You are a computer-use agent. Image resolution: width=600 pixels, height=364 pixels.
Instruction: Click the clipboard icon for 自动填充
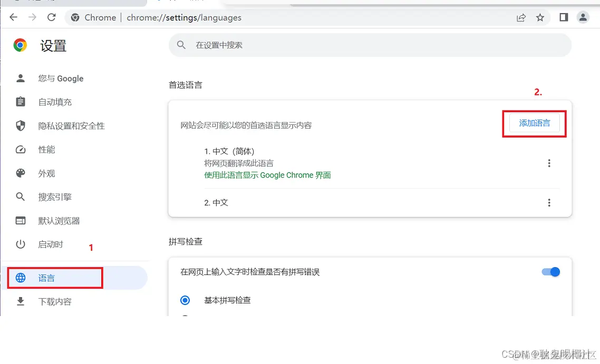[21, 102]
